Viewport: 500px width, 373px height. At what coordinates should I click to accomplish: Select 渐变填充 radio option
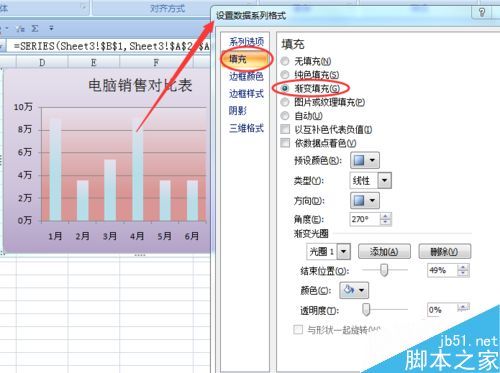click(x=285, y=88)
